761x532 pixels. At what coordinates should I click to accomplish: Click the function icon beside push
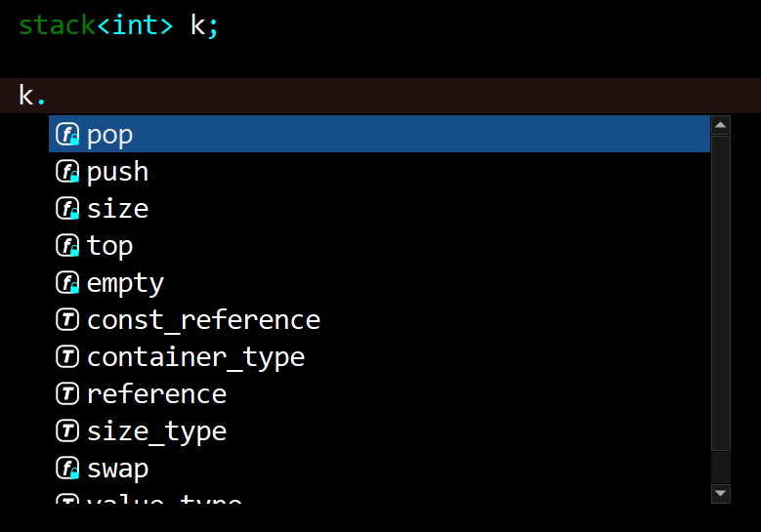(67, 171)
